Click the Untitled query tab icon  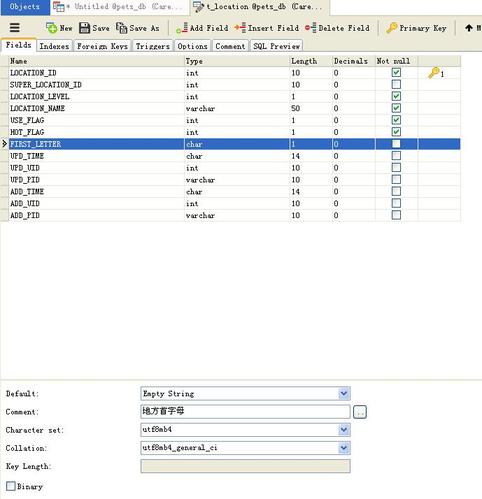(59, 7)
